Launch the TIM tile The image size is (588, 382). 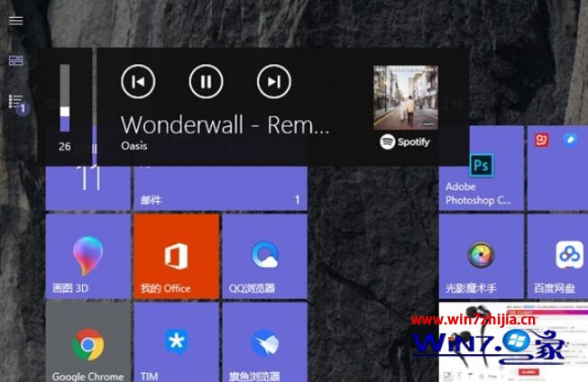tap(176, 342)
